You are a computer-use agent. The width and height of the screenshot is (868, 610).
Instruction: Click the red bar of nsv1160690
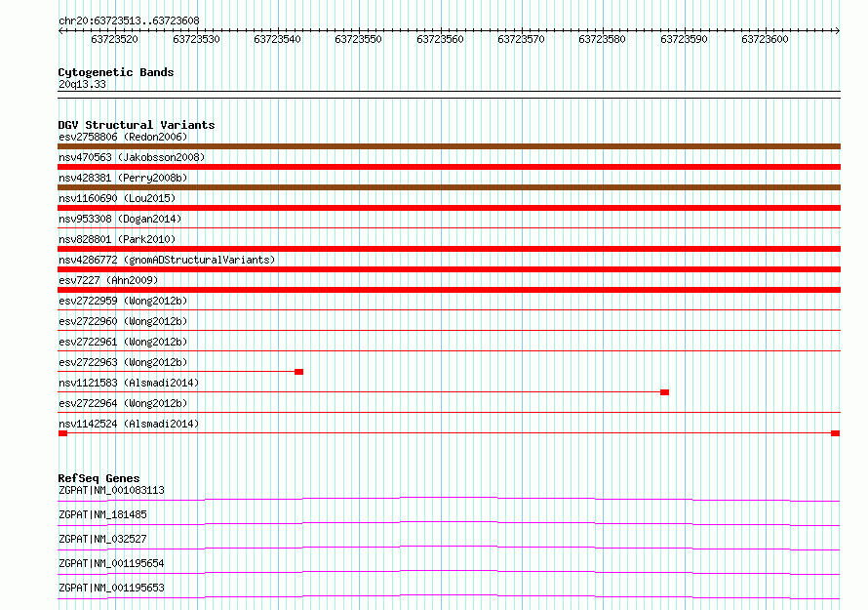point(449,208)
